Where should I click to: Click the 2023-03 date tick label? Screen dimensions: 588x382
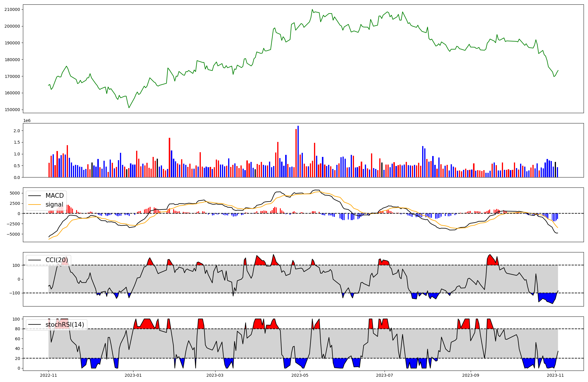(x=215, y=375)
